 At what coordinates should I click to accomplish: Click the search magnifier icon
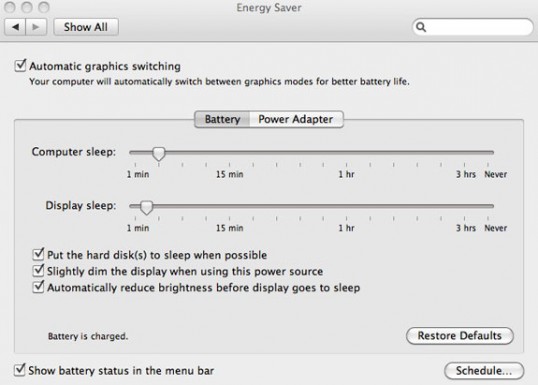(421, 27)
